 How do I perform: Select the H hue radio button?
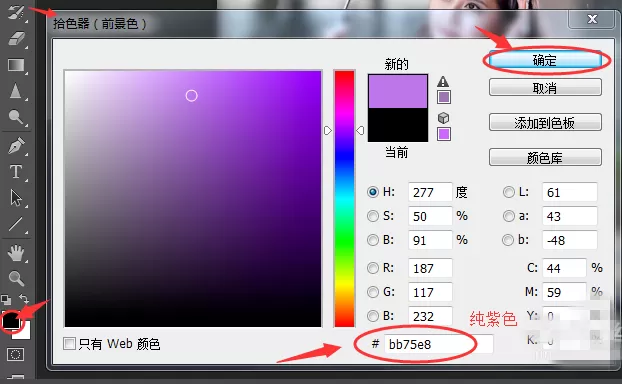[373, 192]
